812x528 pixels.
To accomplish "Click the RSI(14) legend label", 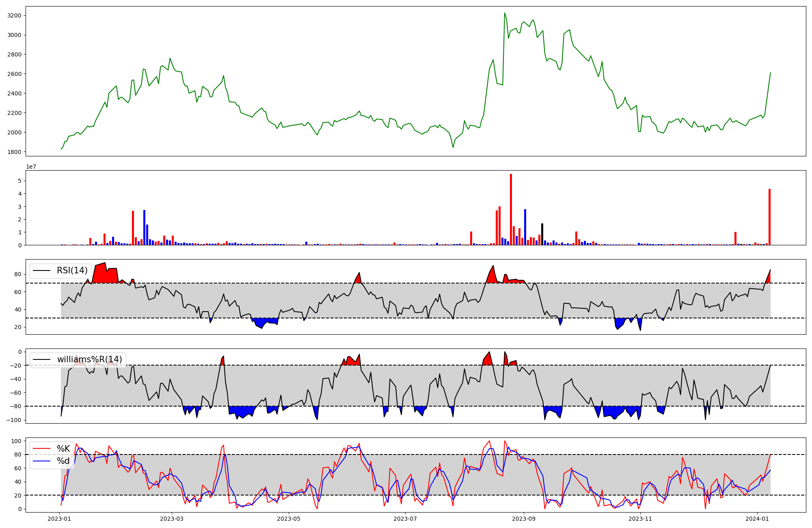I will click(72, 270).
